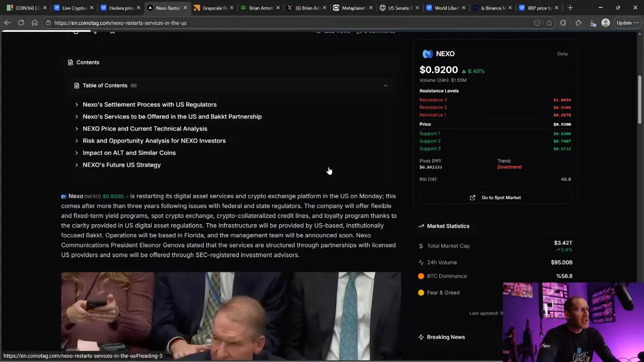Click the dollar icon beside Total Market Cap

click(x=421, y=246)
